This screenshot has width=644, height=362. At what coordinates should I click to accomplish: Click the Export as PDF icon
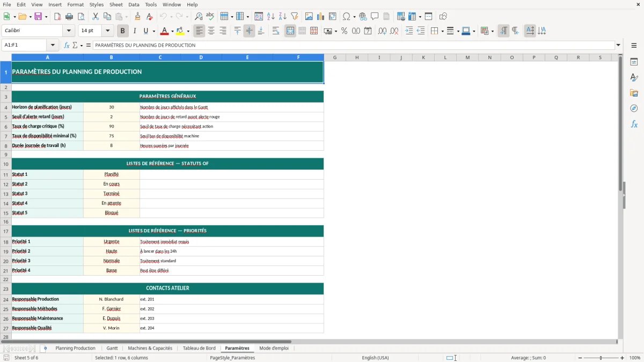[x=57, y=17]
